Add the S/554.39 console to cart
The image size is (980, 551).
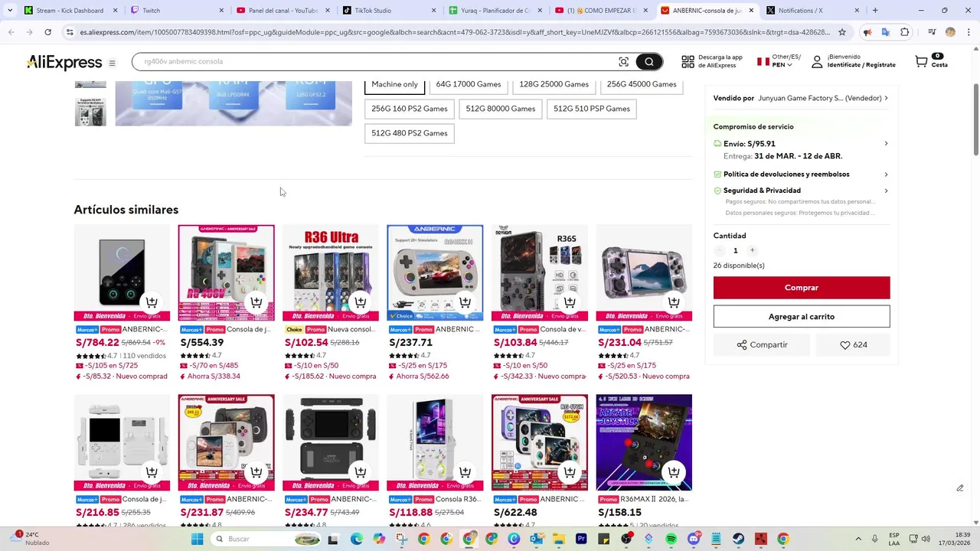[256, 302]
